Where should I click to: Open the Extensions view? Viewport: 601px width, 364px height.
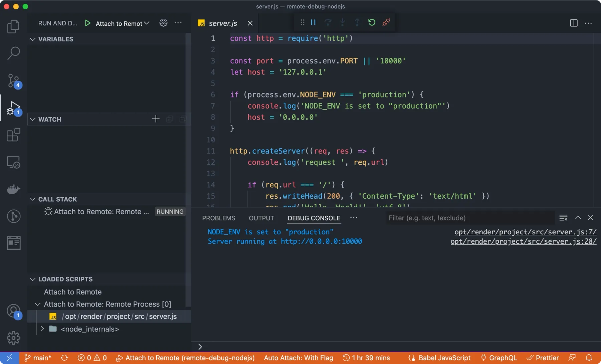tap(13, 135)
